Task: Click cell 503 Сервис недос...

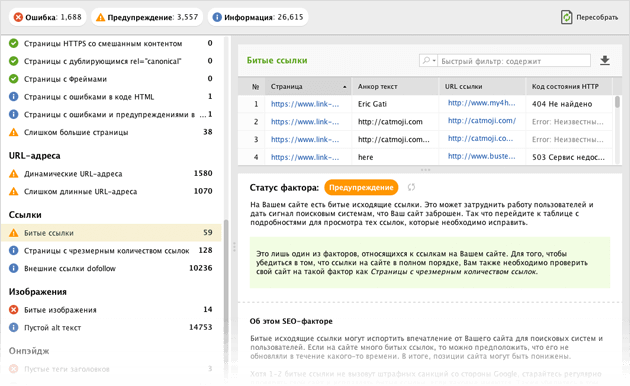Action: [x=568, y=157]
